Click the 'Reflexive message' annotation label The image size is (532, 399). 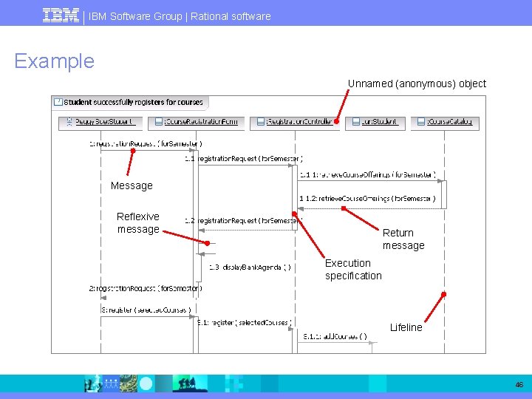pos(138,223)
